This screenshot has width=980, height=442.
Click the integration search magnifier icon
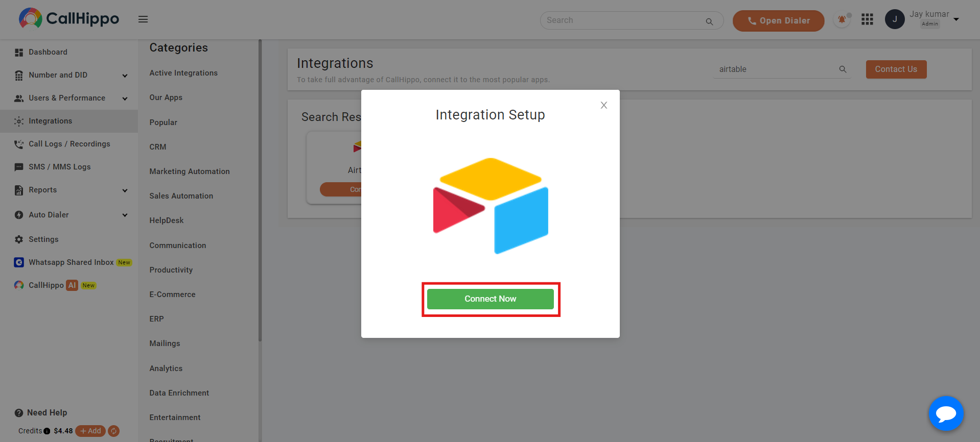pyautogui.click(x=843, y=69)
